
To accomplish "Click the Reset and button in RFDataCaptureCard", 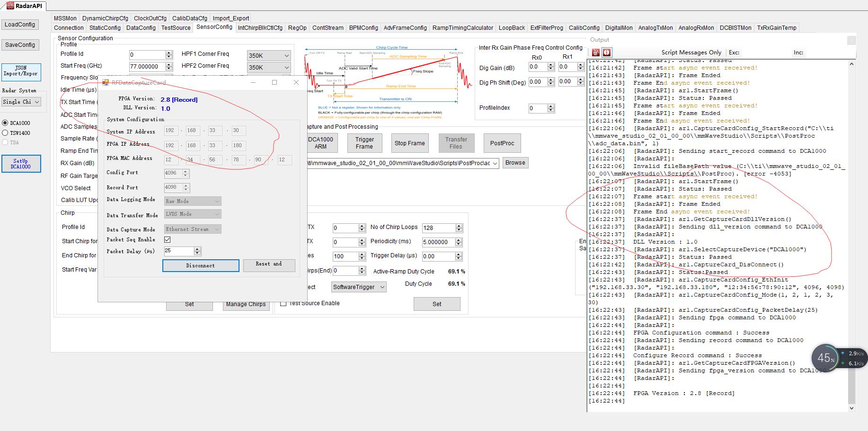I will click(x=269, y=265).
